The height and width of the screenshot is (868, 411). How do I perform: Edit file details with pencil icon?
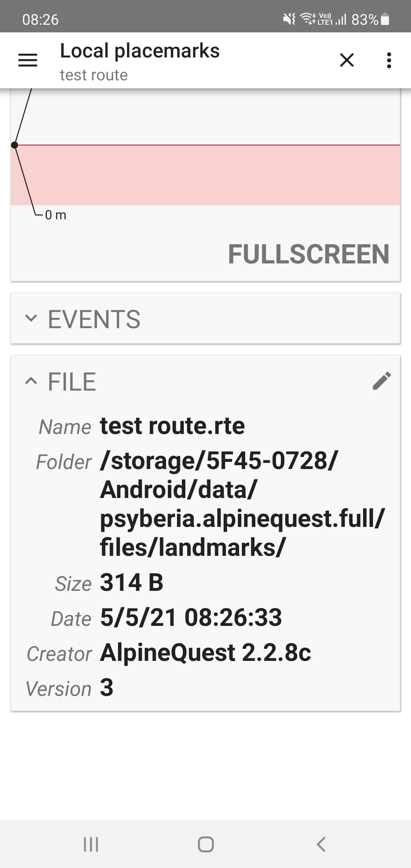click(x=382, y=381)
